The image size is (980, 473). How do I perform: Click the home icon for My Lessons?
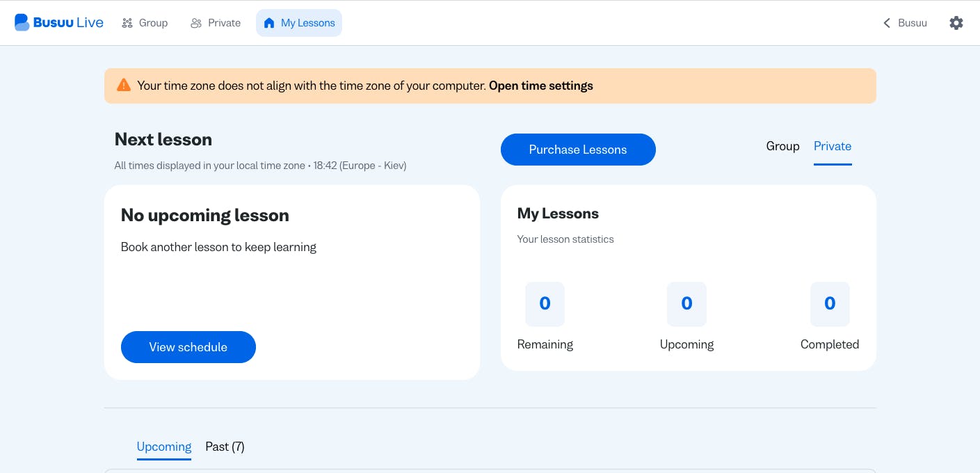click(269, 23)
